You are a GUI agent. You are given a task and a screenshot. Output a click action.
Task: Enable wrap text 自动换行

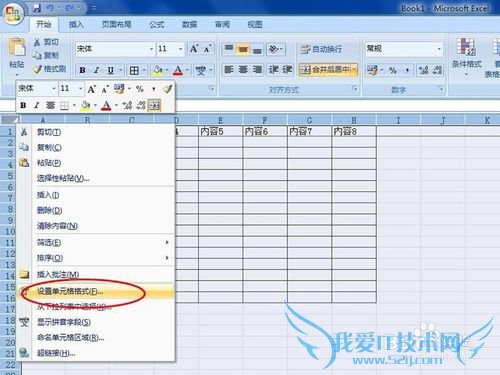(321, 49)
